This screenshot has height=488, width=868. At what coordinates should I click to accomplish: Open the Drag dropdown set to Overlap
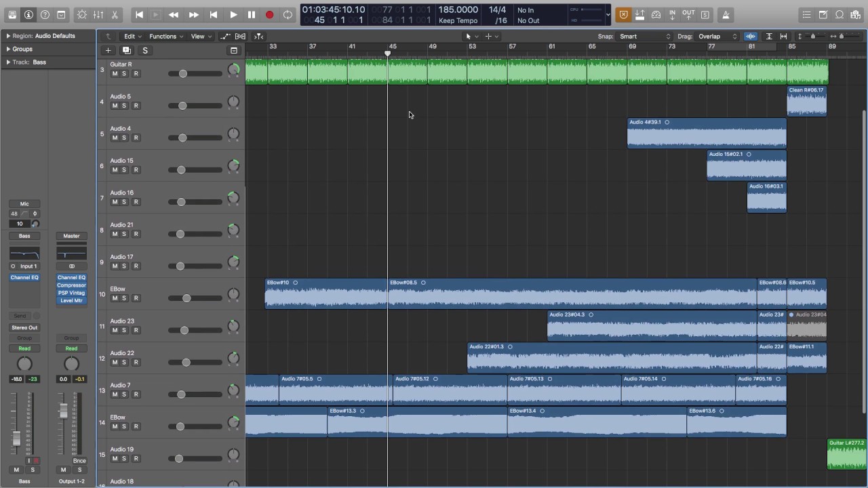[717, 37]
